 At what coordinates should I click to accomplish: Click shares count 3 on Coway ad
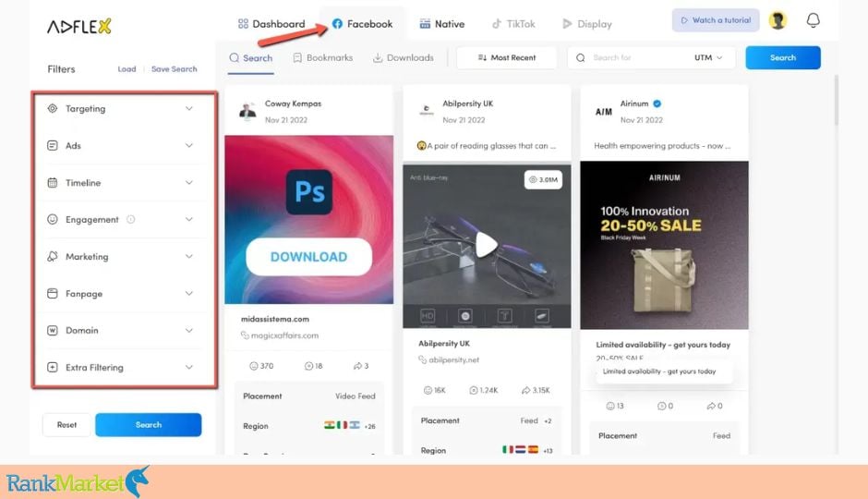361,366
